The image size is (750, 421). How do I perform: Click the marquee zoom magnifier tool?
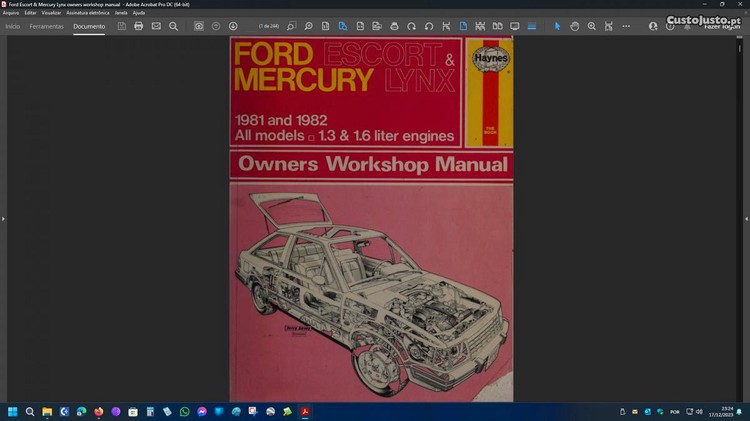(x=592, y=26)
